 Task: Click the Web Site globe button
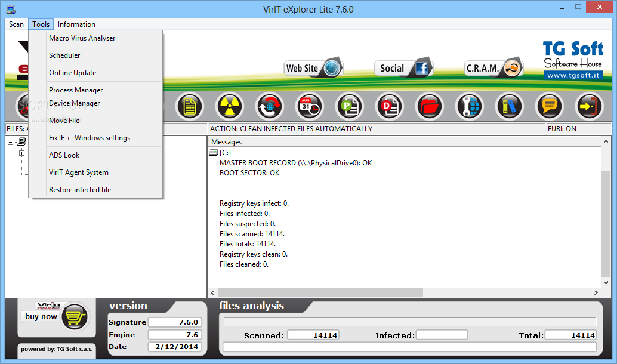pos(314,68)
